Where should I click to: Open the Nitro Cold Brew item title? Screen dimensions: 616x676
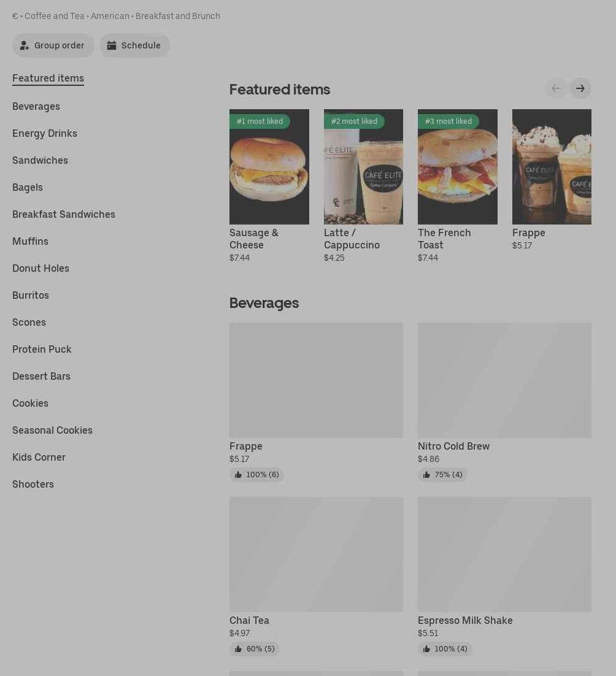[453, 446]
